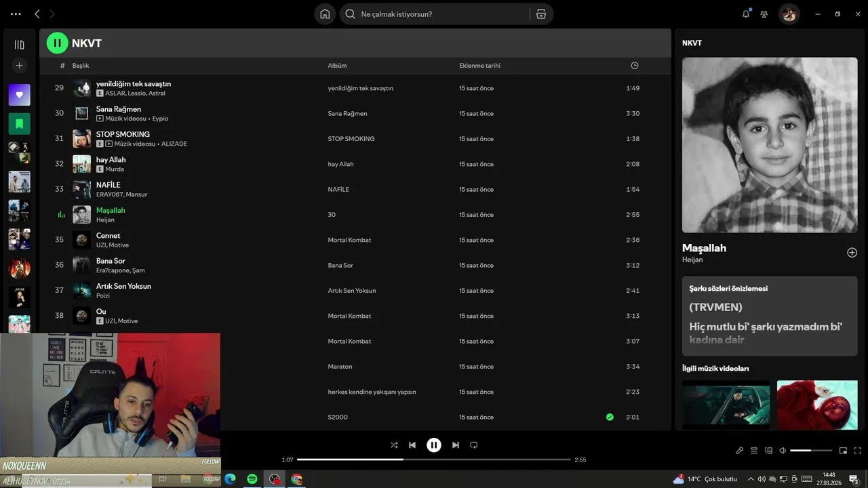Open the Spotify three-dot menu
The width and height of the screenshot is (868, 488).
pos(16,14)
